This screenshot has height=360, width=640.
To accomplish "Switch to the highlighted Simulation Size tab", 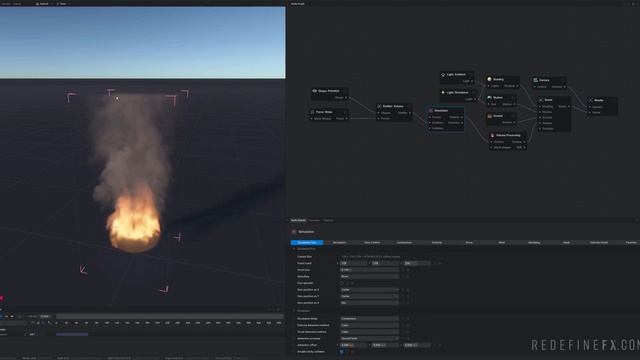I will click(x=307, y=242).
